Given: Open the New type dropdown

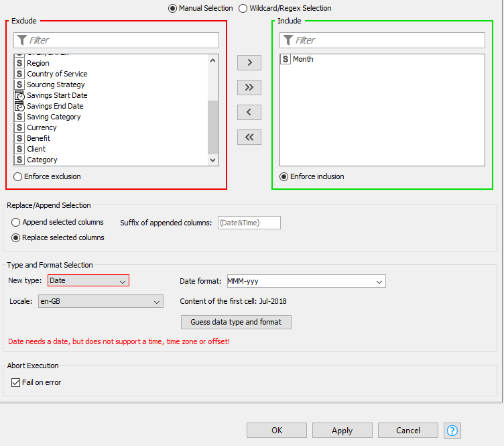Looking at the screenshot, I should pyautogui.click(x=88, y=281).
